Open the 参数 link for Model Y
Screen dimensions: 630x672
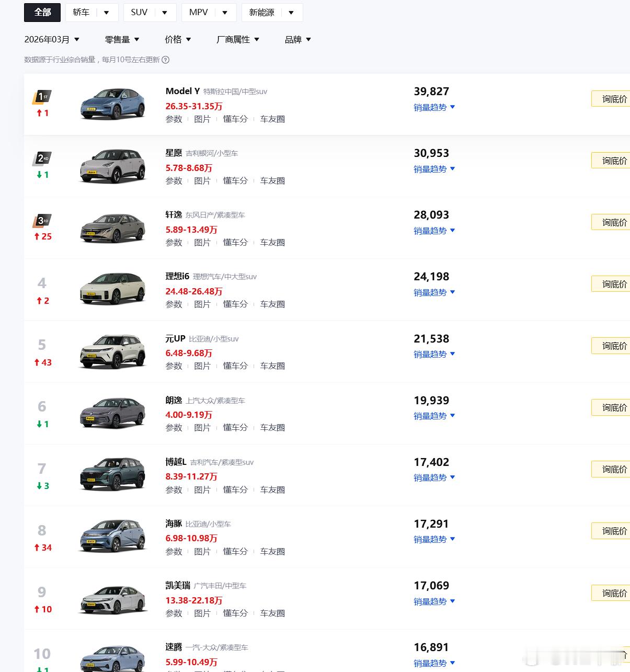click(x=174, y=119)
